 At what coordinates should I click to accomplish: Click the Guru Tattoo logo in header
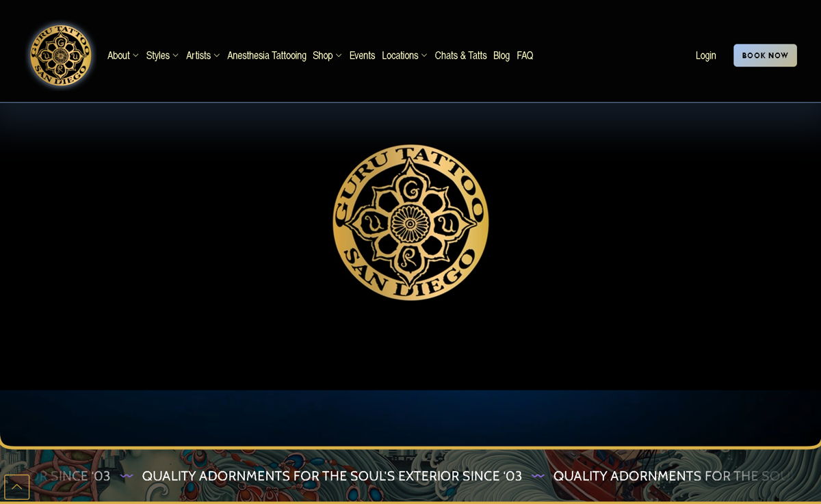60,55
